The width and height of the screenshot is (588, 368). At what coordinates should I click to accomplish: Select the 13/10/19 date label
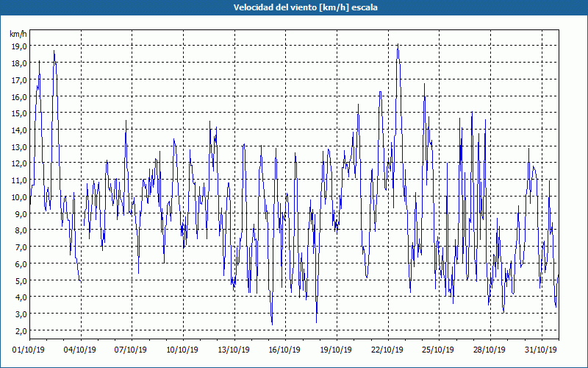click(234, 350)
